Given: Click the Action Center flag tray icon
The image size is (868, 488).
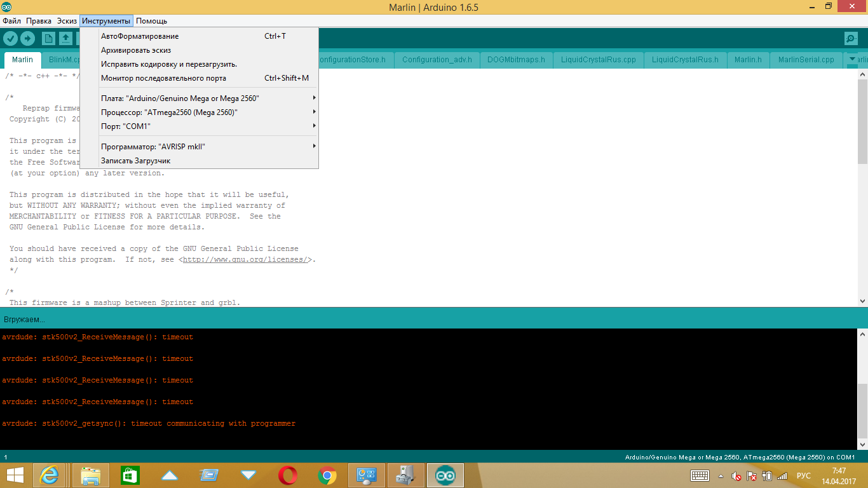Looking at the screenshot, I should tap(752, 475).
